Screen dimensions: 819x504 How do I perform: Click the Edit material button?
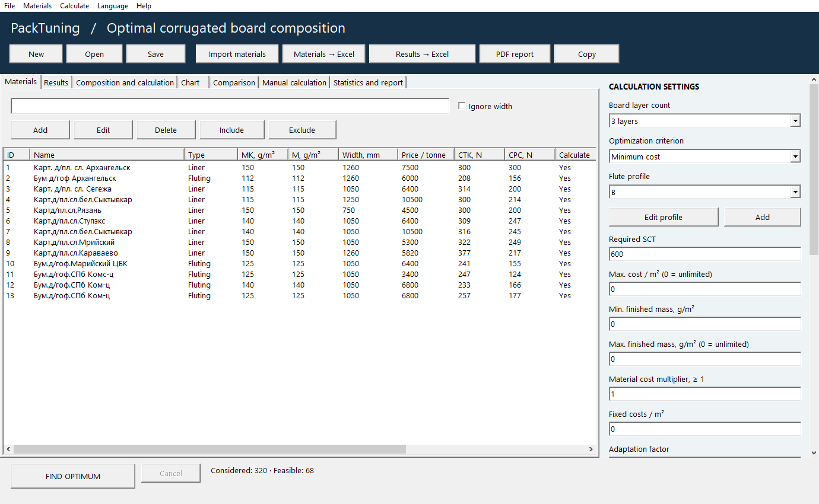103,130
